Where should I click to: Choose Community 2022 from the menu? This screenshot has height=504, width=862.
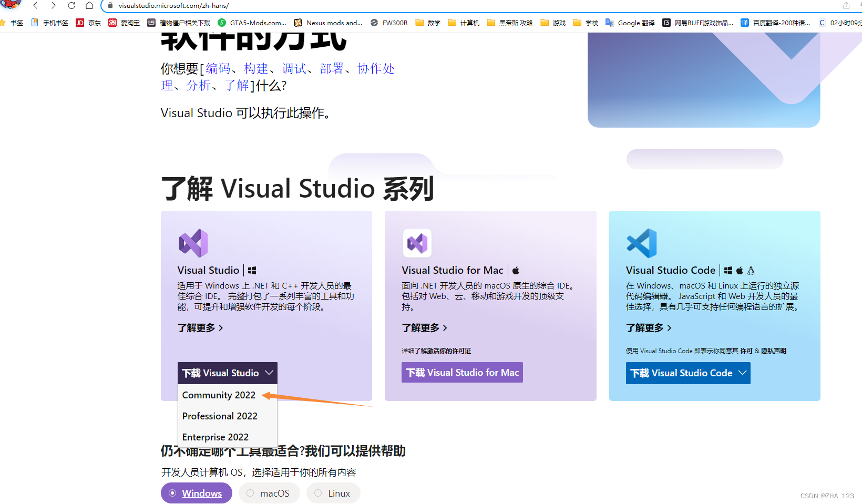pos(219,395)
